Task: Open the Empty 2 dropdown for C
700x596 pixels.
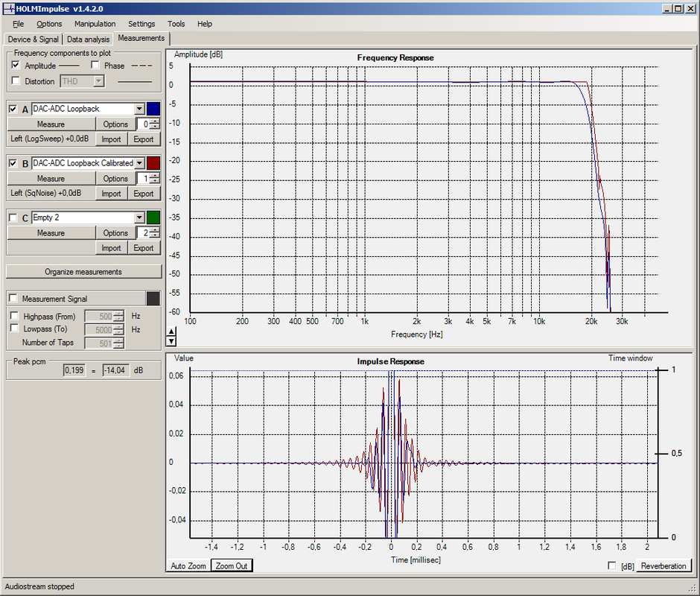Action: point(140,218)
